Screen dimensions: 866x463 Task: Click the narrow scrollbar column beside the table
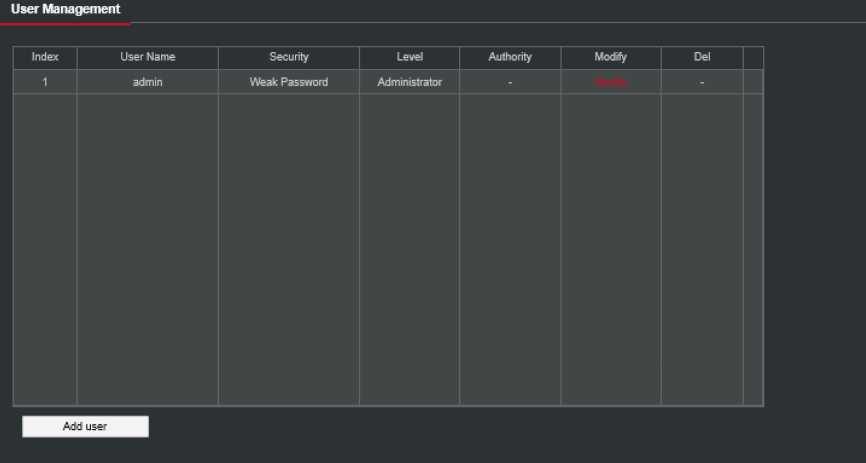[753, 250]
